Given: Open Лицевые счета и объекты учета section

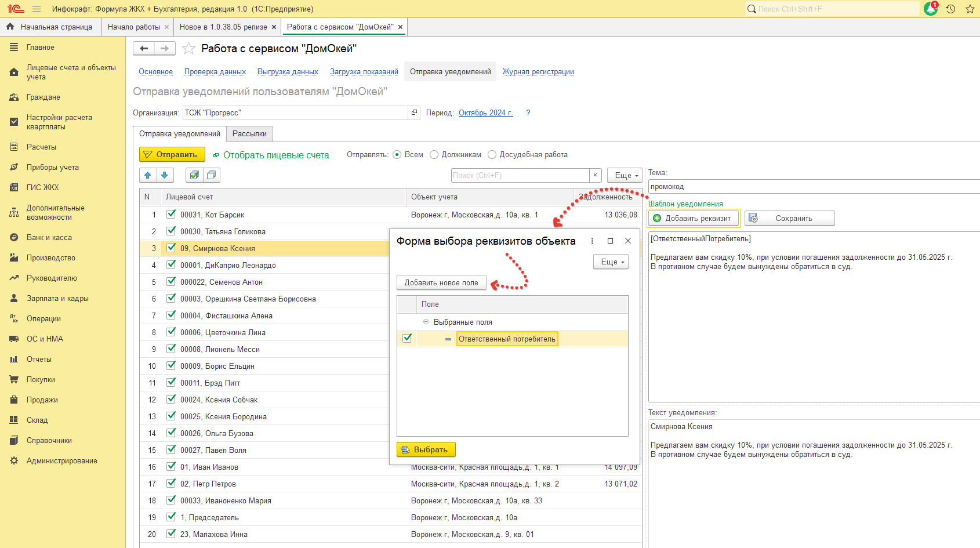Looking at the screenshot, I should pos(63,72).
